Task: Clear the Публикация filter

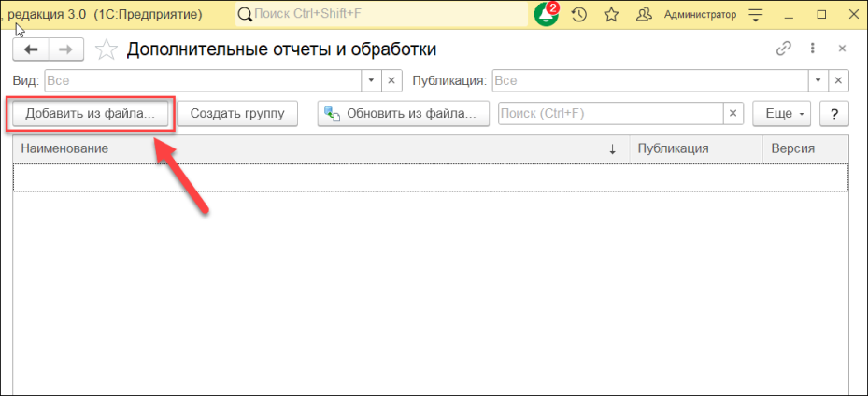Action: tap(838, 80)
